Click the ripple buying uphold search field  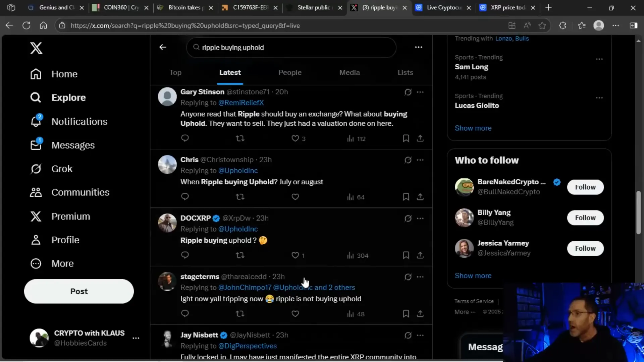(291, 47)
